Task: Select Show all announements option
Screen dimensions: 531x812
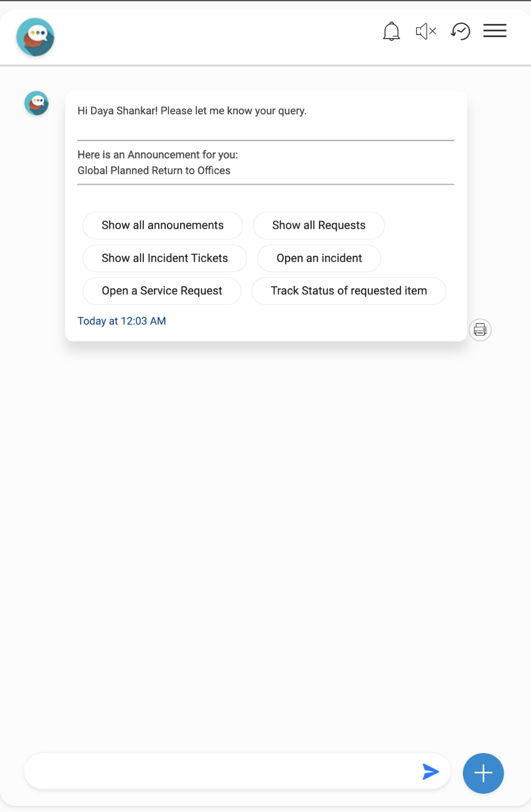Action: click(162, 225)
